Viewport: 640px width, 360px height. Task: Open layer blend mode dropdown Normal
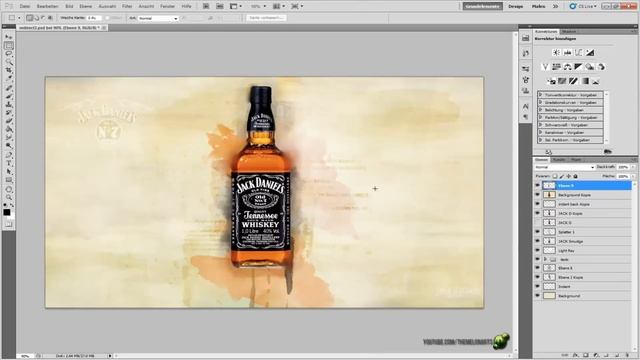point(564,167)
